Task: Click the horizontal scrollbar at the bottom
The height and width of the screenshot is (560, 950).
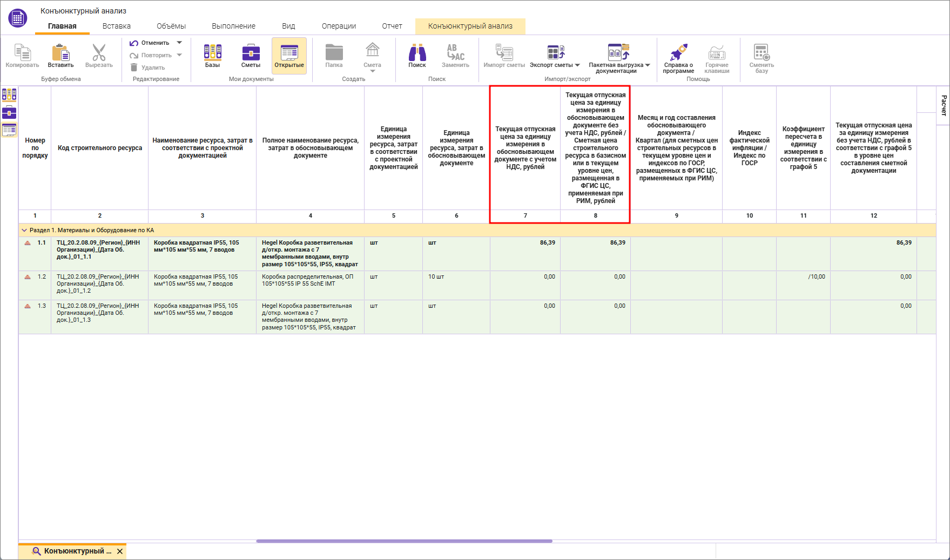Action: (404, 541)
